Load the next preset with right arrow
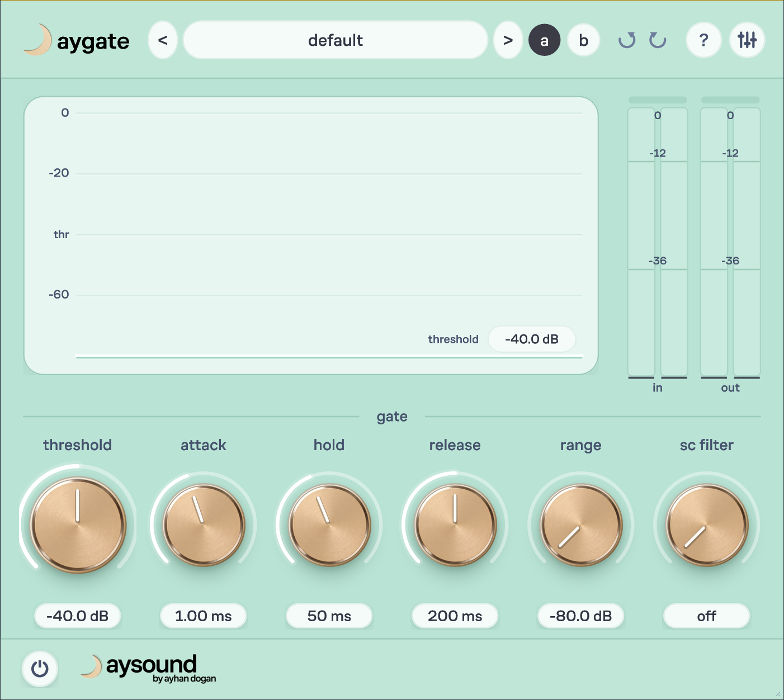The height and width of the screenshot is (700, 784). 508,40
